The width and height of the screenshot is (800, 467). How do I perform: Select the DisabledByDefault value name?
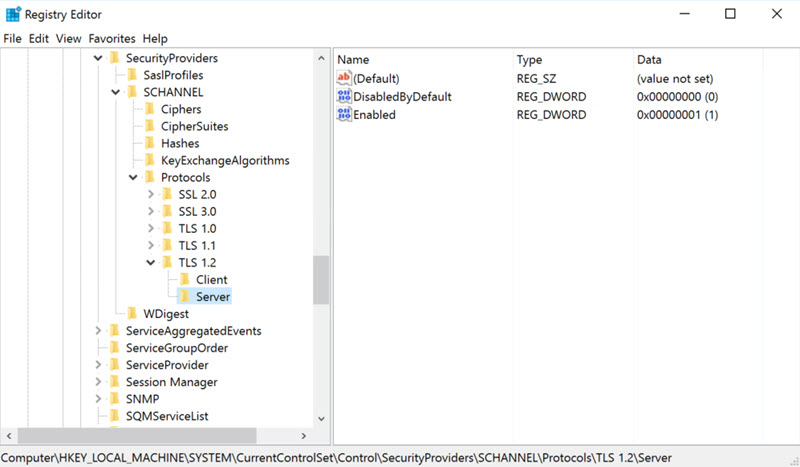pos(402,96)
